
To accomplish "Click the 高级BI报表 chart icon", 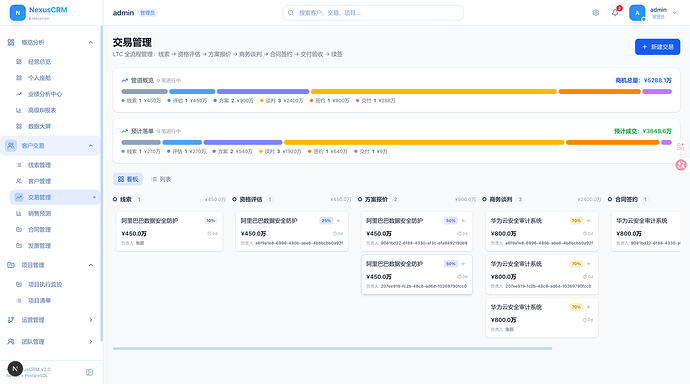I will [19, 110].
